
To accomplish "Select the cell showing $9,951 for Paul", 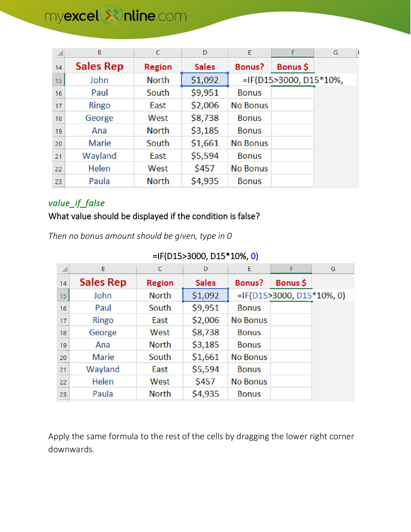I will [204, 93].
